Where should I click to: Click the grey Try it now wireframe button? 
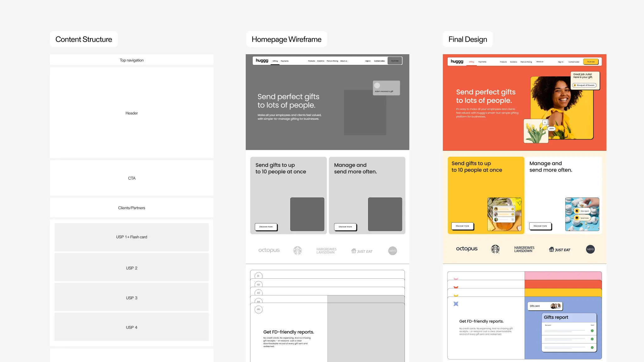[395, 61]
